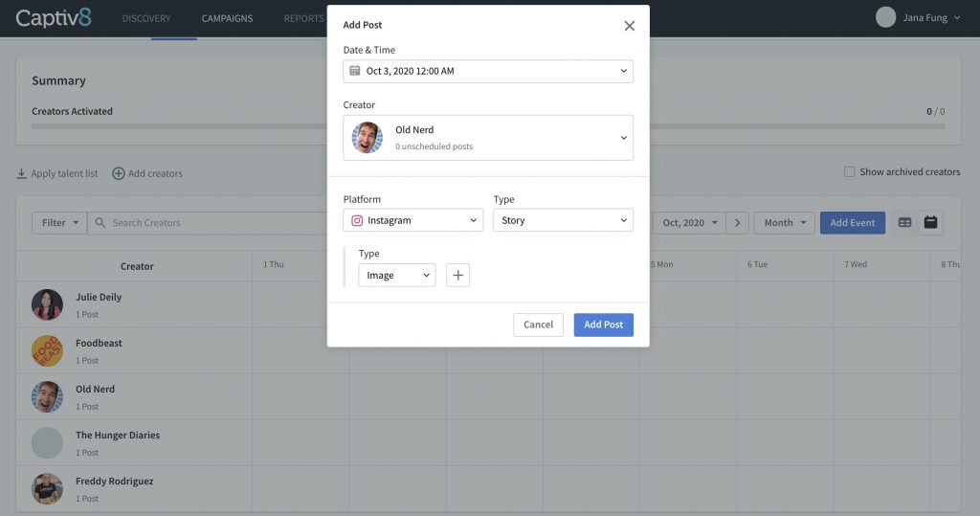Open the post Type dropdown showing Story
980x516 pixels.
point(563,220)
